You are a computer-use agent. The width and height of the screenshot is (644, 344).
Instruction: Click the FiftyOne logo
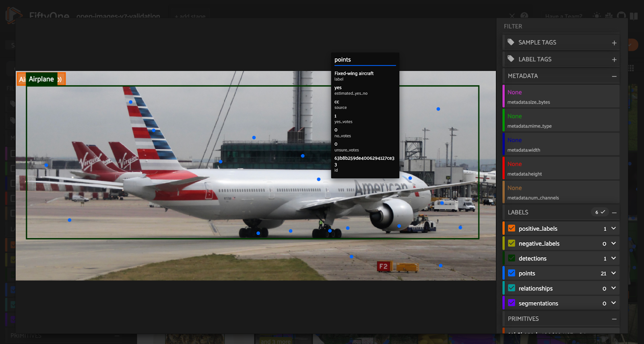14,16
